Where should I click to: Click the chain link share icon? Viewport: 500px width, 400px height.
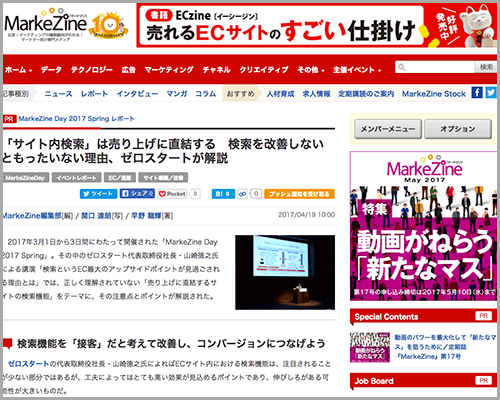242,194
